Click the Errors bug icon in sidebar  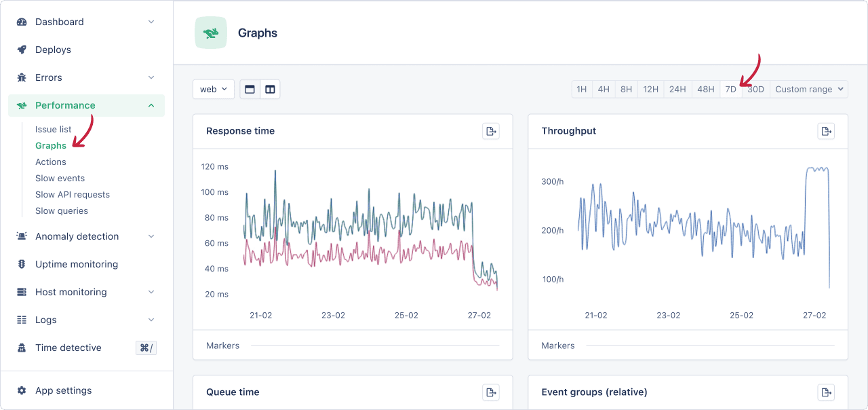tap(22, 77)
